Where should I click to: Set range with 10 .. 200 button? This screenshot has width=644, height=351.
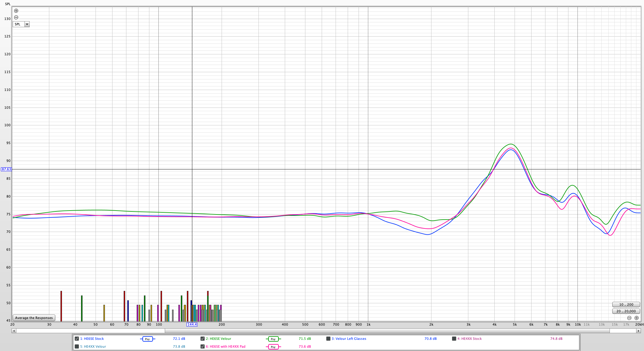[x=626, y=304]
